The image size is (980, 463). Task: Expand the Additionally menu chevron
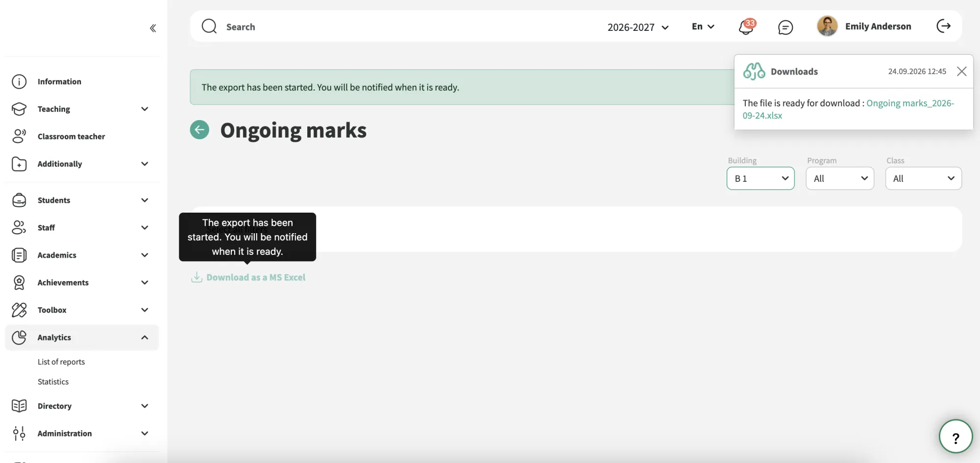pos(145,164)
